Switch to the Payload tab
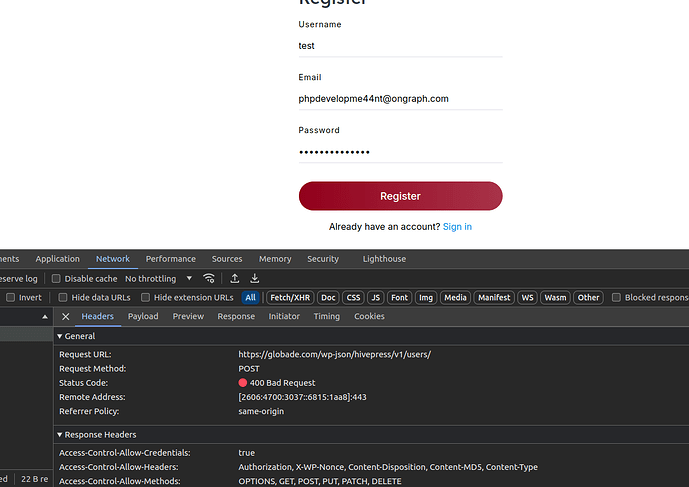Screen dimensions: 689x487 pos(143,317)
